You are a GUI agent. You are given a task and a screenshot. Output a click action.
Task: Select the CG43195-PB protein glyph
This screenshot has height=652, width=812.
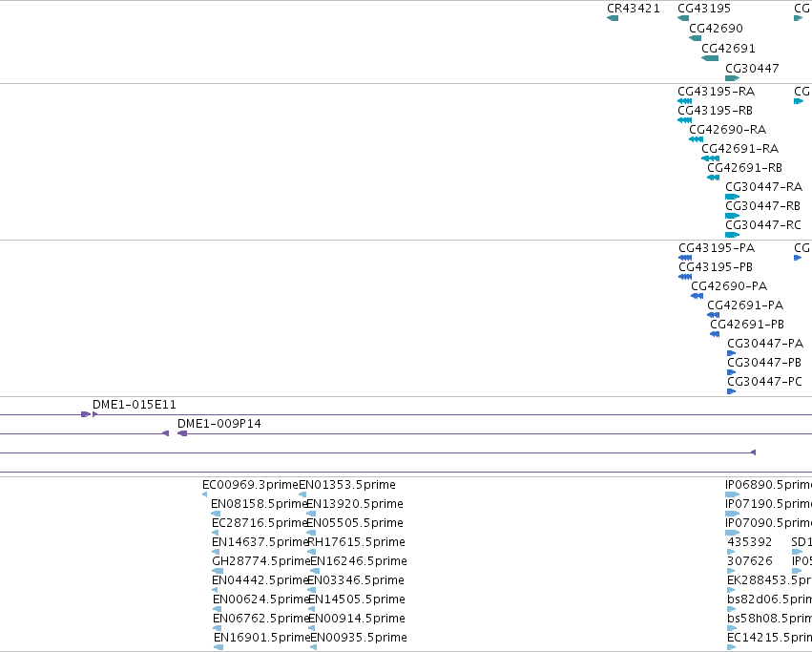(685, 277)
